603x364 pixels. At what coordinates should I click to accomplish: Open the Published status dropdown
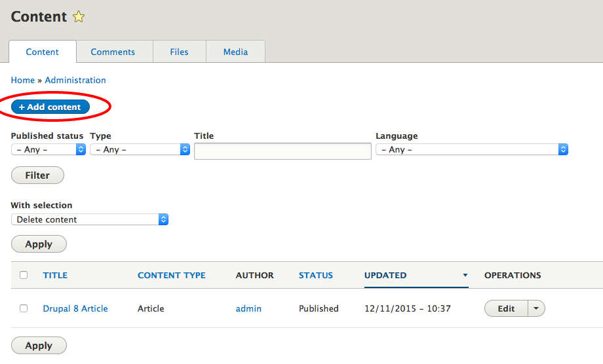pos(49,149)
